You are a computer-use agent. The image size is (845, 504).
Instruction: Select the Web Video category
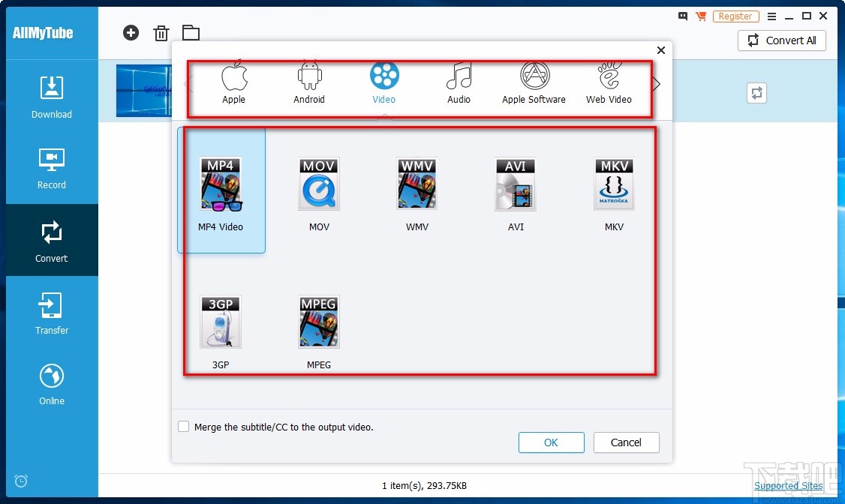[x=609, y=83]
